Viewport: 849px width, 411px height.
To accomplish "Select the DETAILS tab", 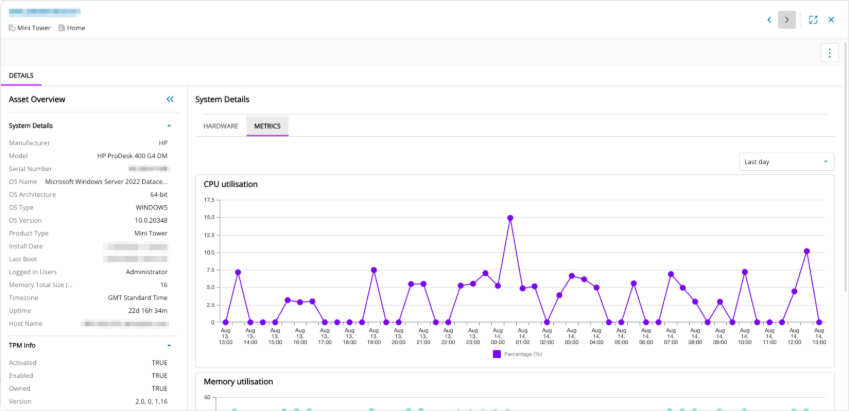I will click(21, 76).
